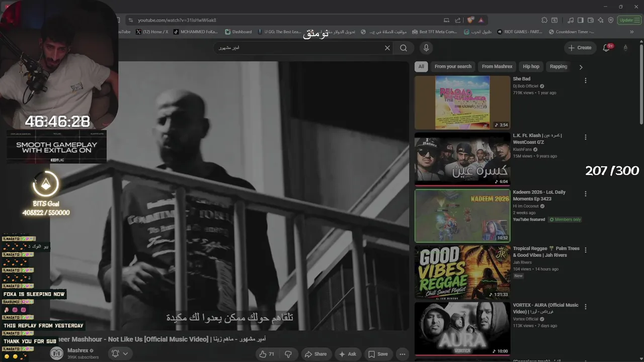Screen dimensions: 644x362
Task: Click the address bar URL
Action: click(177, 20)
